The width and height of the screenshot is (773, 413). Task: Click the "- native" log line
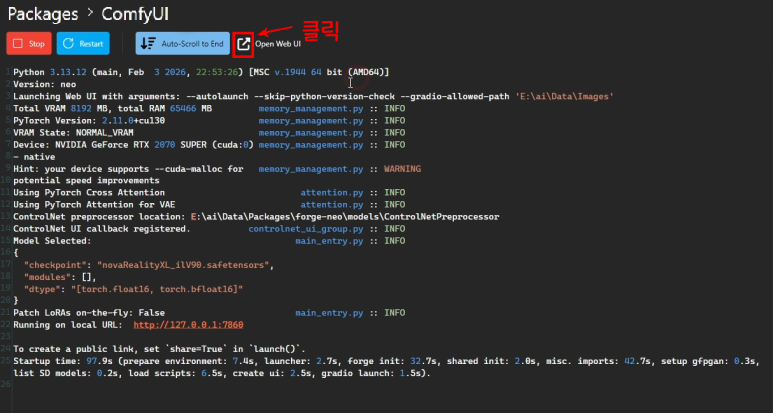(34, 157)
